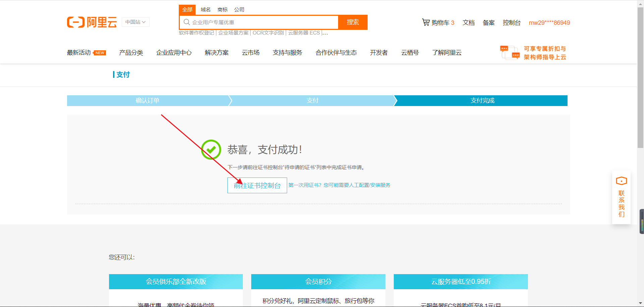Screen dimensions: 644x307
Task: Open the first-time certificate install service link
Action: [x=339, y=185]
